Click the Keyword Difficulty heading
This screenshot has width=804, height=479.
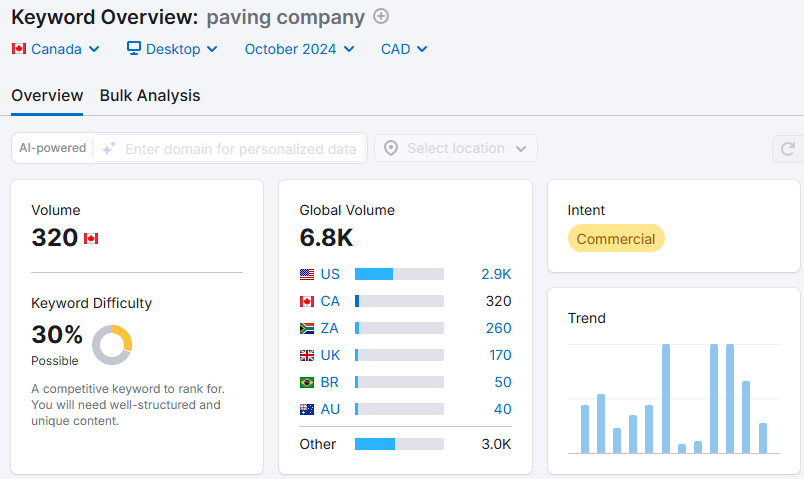[92, 303]
